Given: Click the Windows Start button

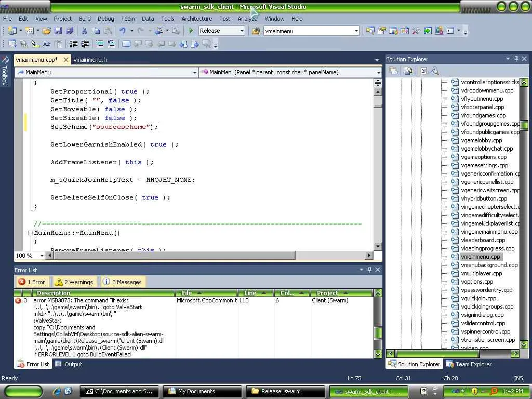Looking at the screenshot, I should coord(24,392).
